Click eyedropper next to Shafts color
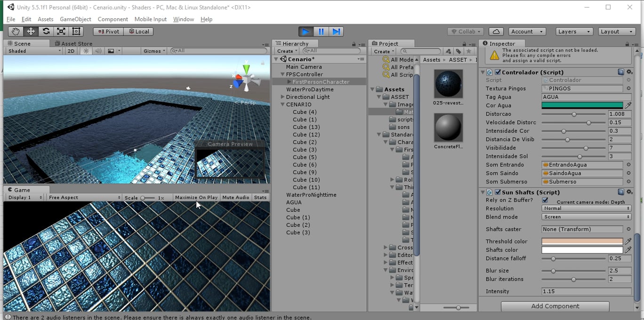 pyautogui.click(x=628, y=250)
